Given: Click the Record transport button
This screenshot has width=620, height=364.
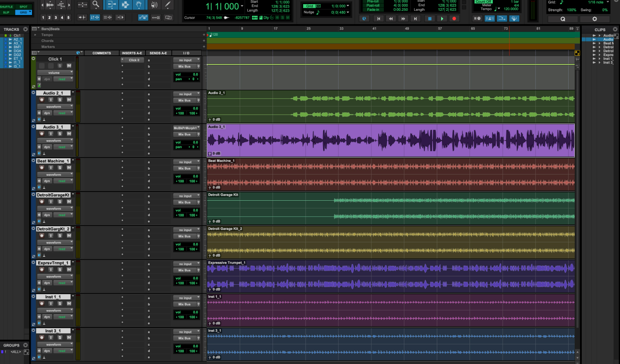Looking at the screenshot, I should (x=454, y=19).
